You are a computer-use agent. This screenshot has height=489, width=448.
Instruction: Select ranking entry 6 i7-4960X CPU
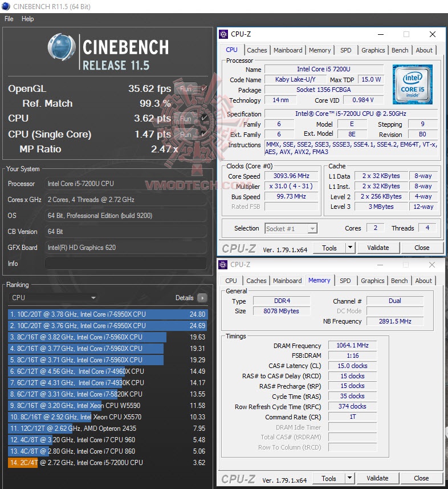(108, 371)
